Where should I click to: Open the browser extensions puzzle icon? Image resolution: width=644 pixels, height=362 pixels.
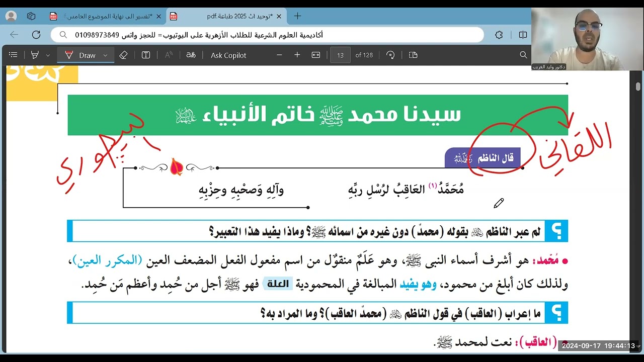pyautogui.click(x=499, y=35)
